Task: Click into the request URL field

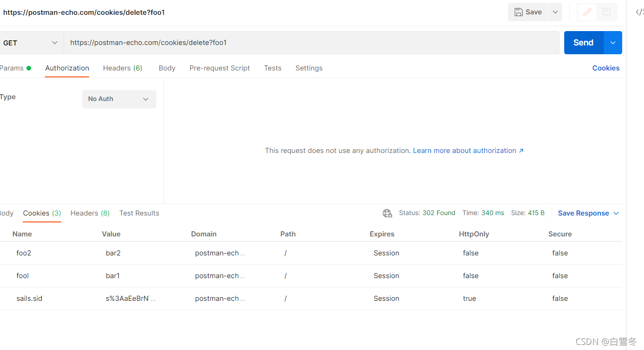Action: coord(311,43)
